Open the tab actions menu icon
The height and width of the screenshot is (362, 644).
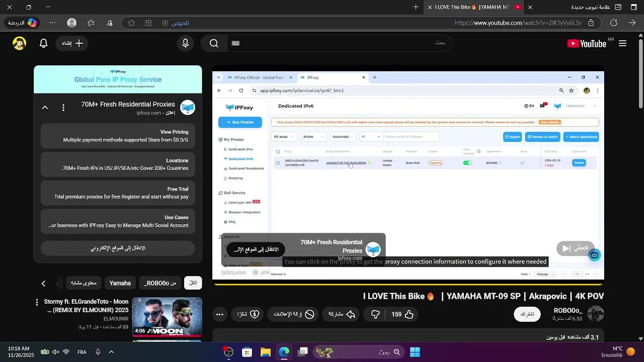point(618,7)
